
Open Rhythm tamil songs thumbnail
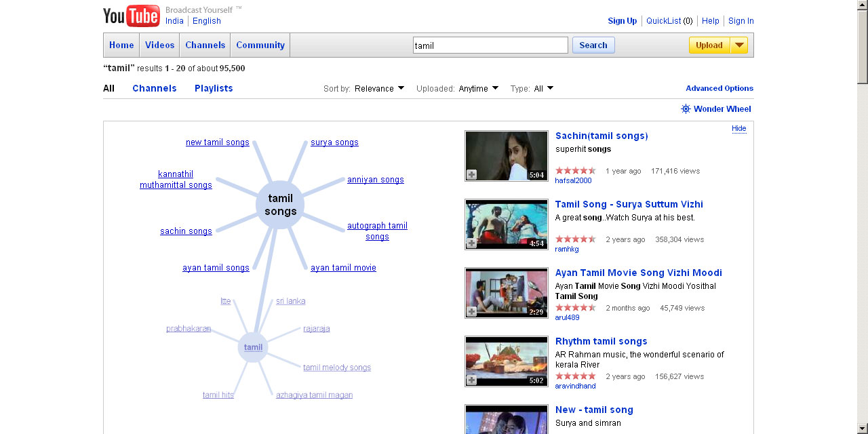(507, 361)
